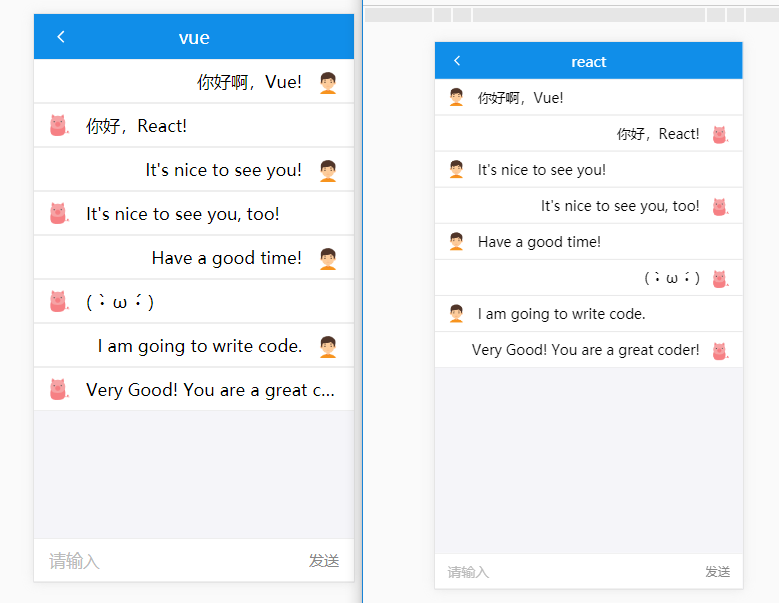Click pig avatar beside '你好，React!' in vue chat
The image size is (779, 603).
pyautogui.click(x=59, y=126)
